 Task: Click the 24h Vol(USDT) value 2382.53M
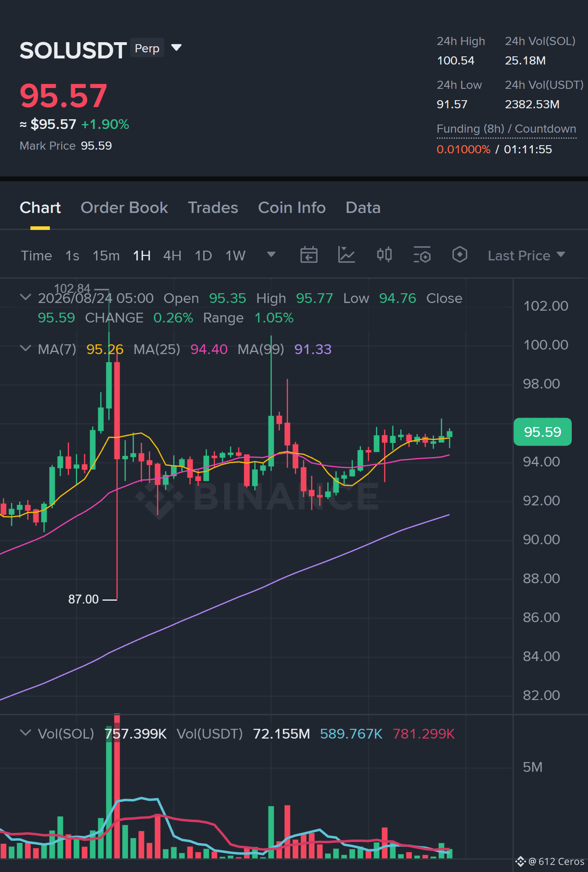532,104
